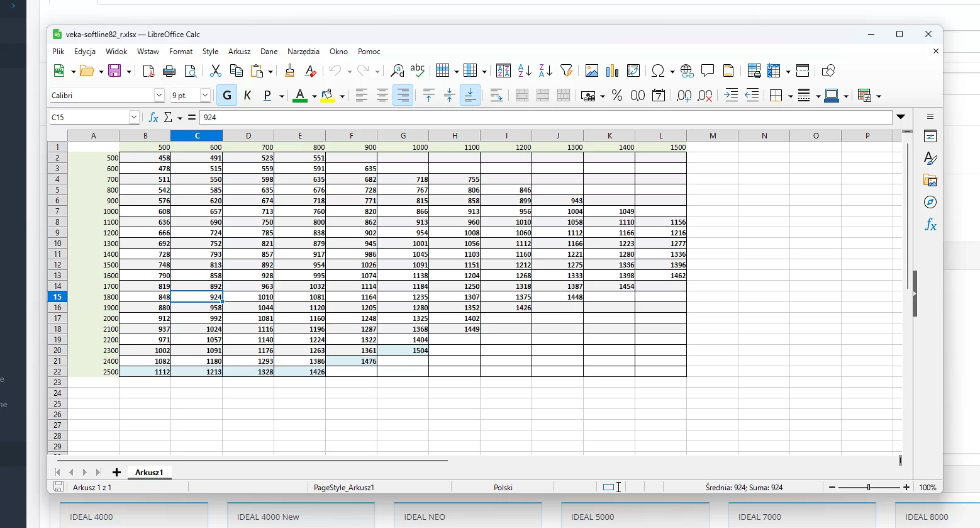Click the Name Box showing C15
This screenshot has height=528, width=980.
pos(88,118)
